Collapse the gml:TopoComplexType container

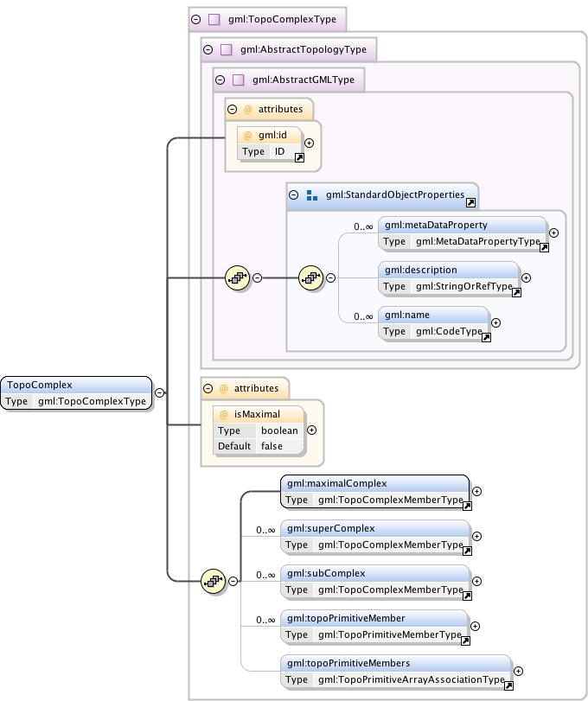[195, 19]
